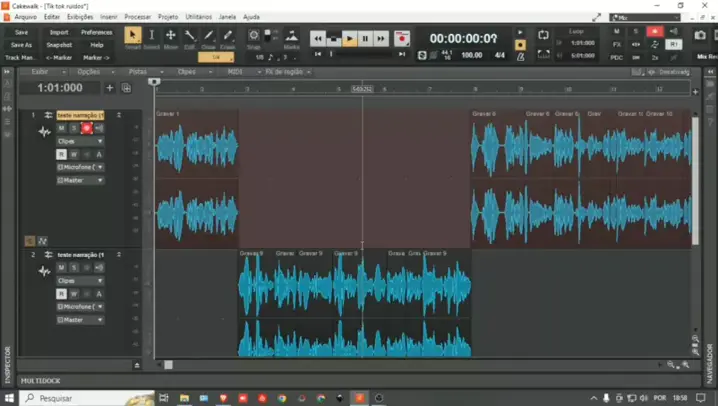Click the transport Record button
Image resolution: width=718 pixels, height=406 pixels.
pyautogui.click(x=402, y=39)
